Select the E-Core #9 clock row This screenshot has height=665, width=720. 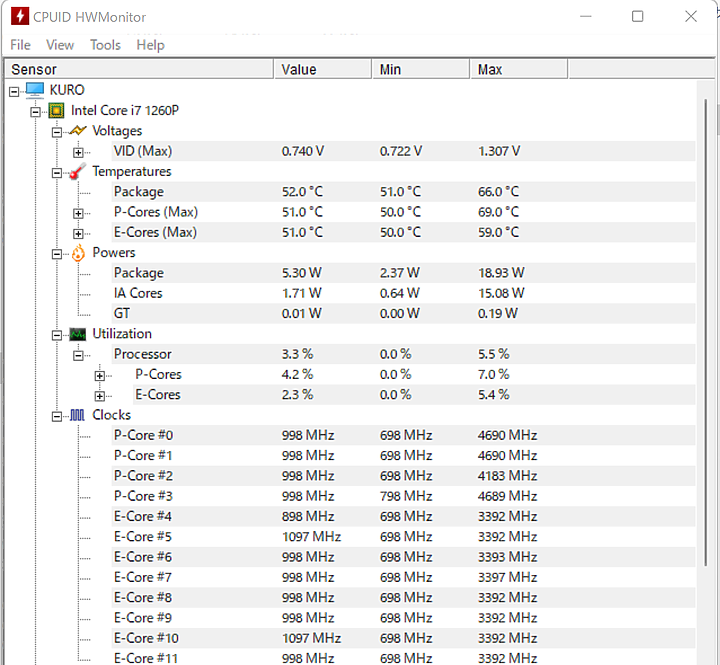(x=403, y=618)
